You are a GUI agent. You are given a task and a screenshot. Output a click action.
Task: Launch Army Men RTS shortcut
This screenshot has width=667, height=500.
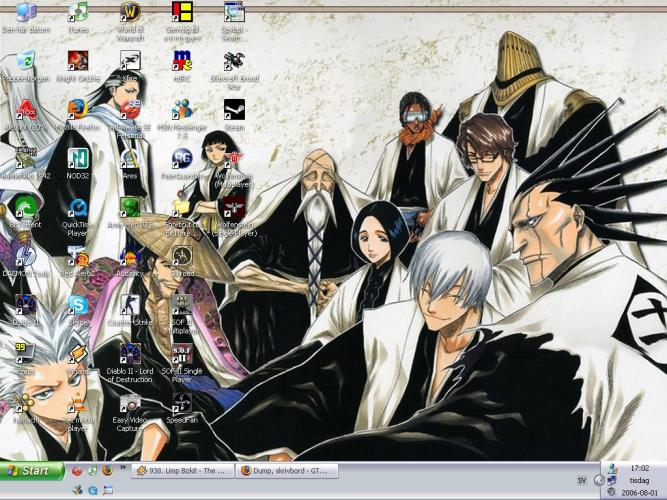click(x=130, y=212)
